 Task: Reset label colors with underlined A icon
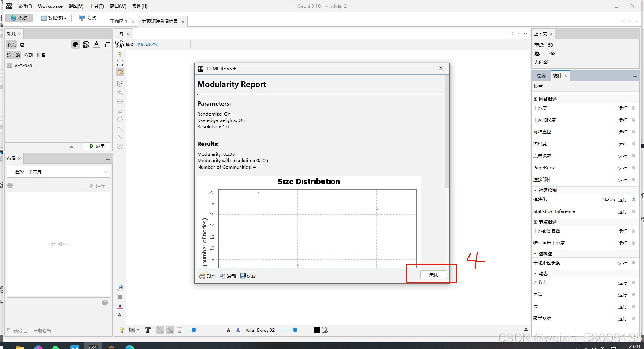pos(120,306)
